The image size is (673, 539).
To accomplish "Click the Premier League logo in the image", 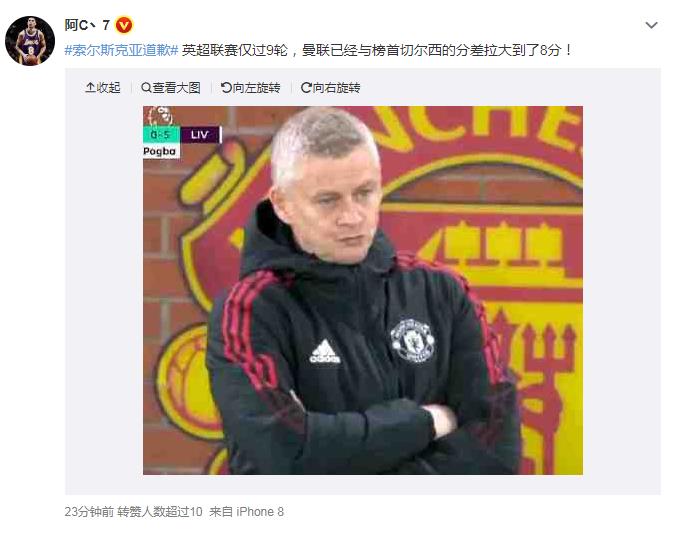I will tap(160, 116).
